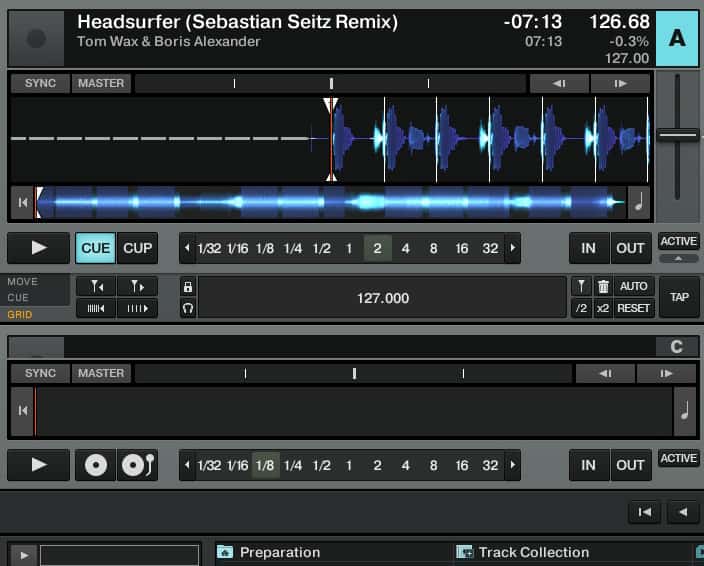Click the 127.000 BPM value field
The image size is (704, 566).
(383, 298)
